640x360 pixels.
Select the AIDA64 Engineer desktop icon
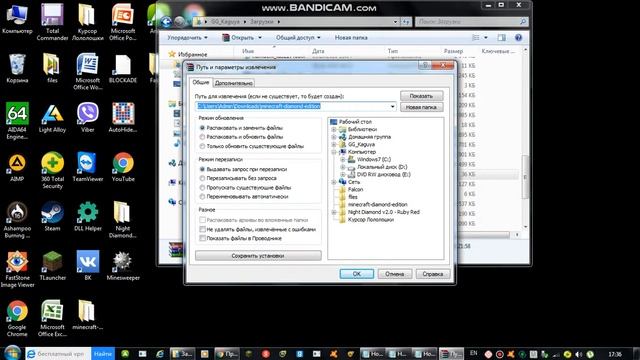point(17,121)
